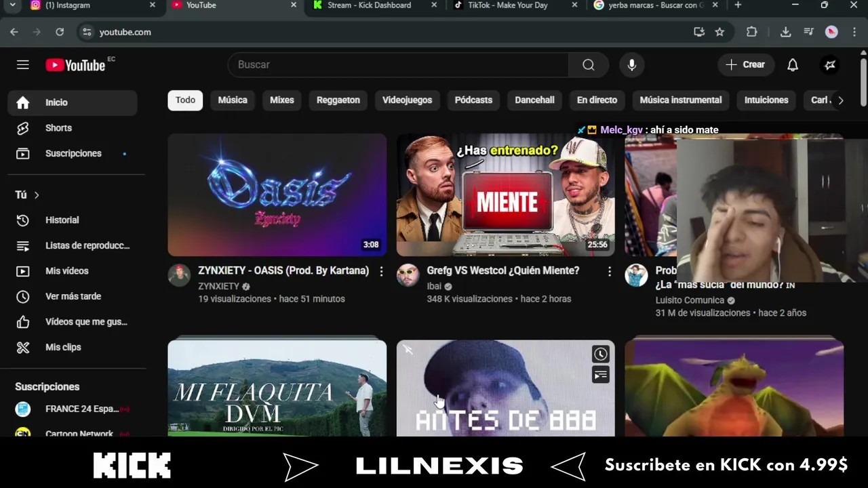
Task: Expand the Tú section chevron
Action: [37, 195]
